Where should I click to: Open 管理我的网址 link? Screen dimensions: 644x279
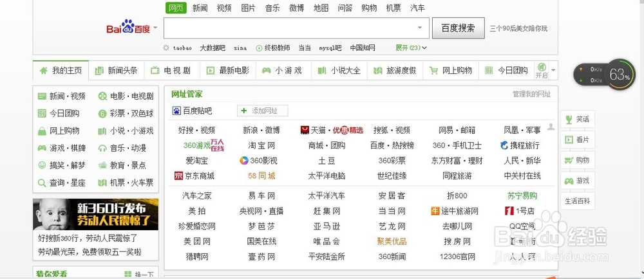pyautogui.click(x=531, y=94)
